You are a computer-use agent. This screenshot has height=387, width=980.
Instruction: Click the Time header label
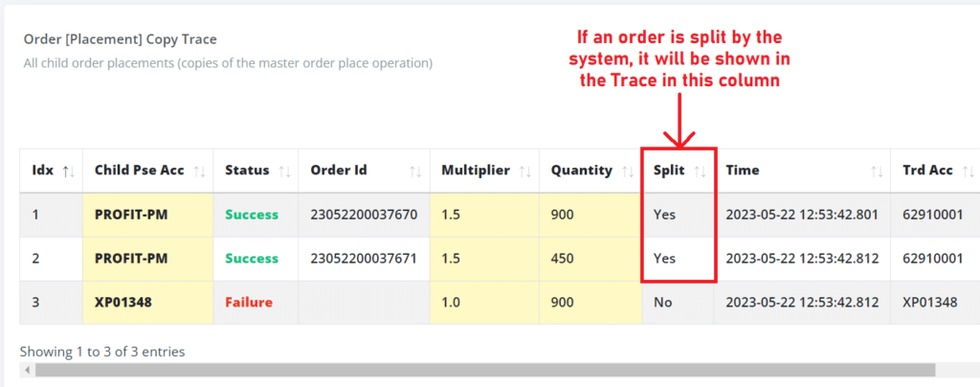click(x=743, y=171)
